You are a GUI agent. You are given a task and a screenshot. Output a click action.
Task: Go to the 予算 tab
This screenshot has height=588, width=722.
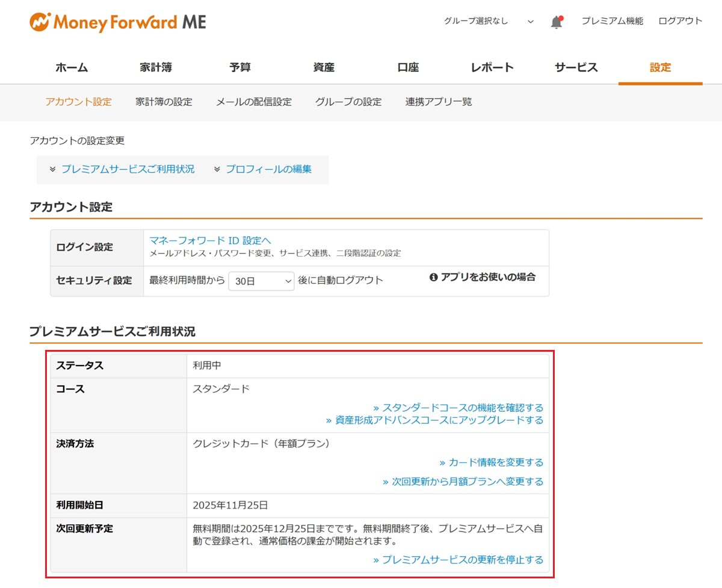(x=240, y=67)
